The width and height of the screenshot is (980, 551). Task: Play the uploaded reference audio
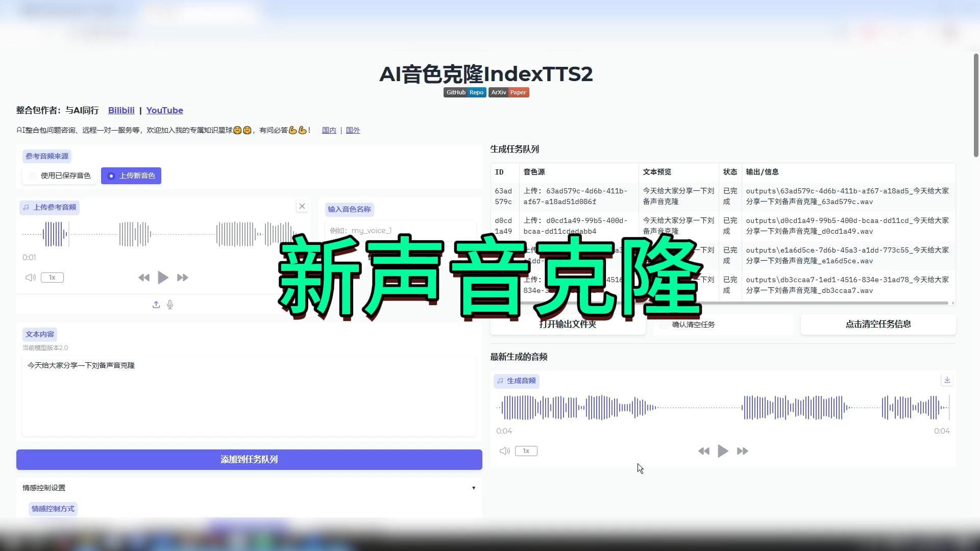pos(163,278)
